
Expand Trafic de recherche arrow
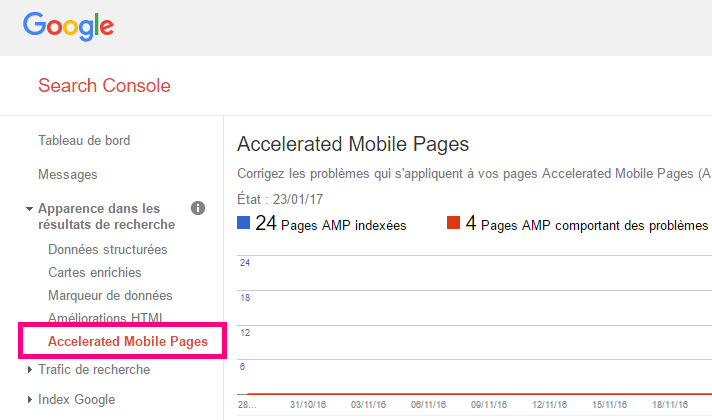[30, 370]
